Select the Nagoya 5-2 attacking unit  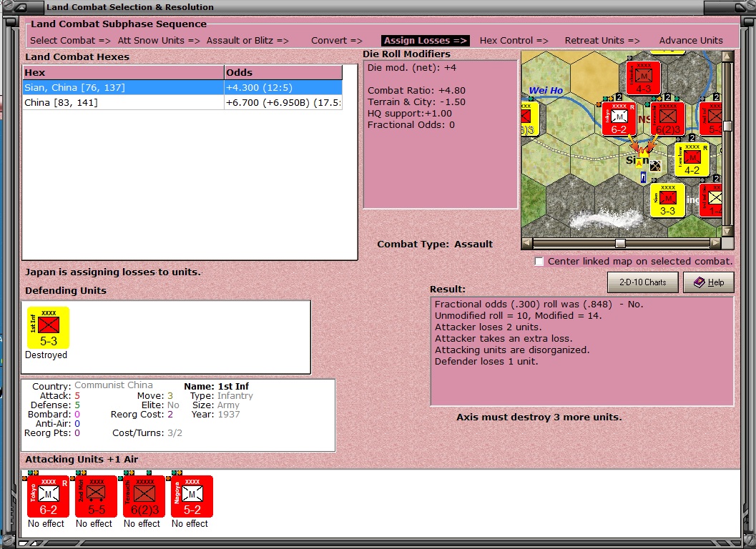192,497
